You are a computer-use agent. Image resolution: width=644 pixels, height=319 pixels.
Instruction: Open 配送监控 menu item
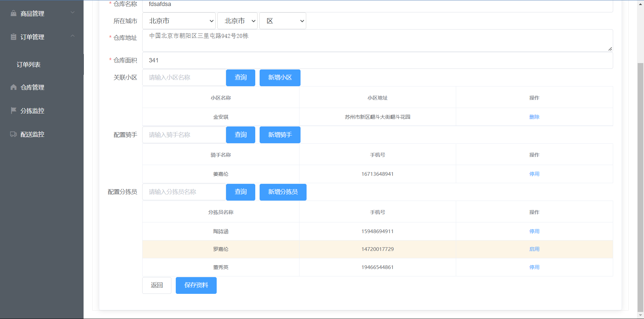42,134
